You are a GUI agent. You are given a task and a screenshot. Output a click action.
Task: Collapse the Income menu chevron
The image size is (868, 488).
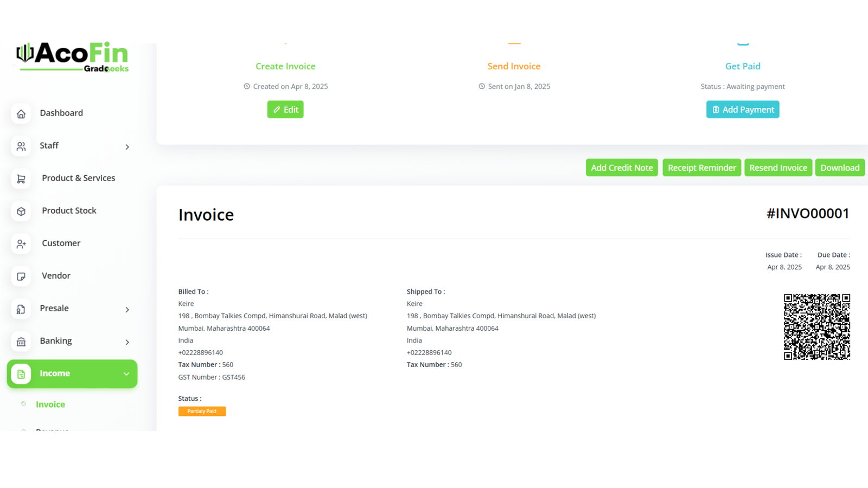[126, 374]
